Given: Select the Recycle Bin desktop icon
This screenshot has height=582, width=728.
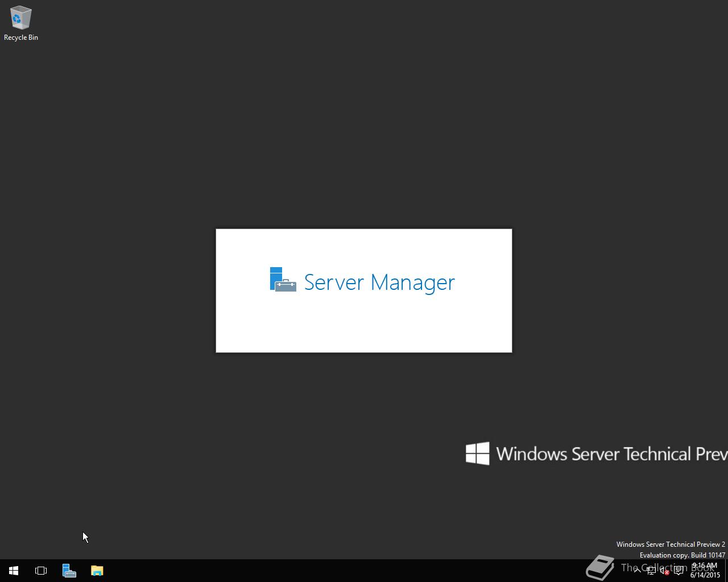Looking at the screenshot, I should 21,23.
